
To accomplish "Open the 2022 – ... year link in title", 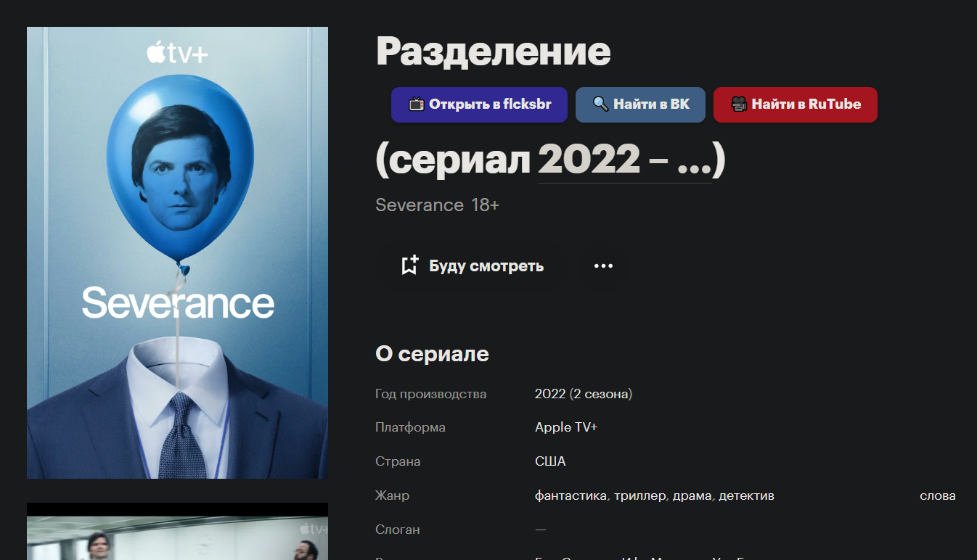I will point(624,160).
